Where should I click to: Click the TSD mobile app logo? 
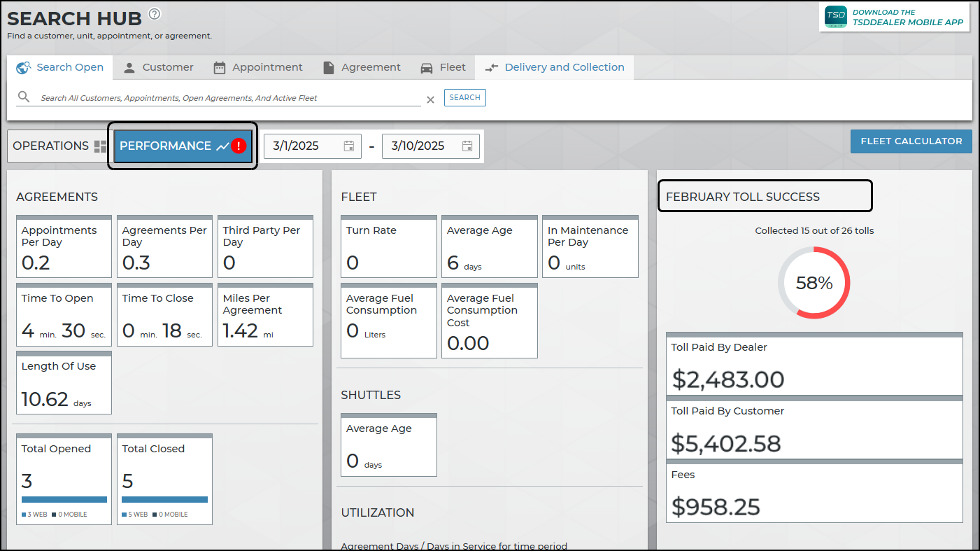pyautogui.click(x=836, y=18)
